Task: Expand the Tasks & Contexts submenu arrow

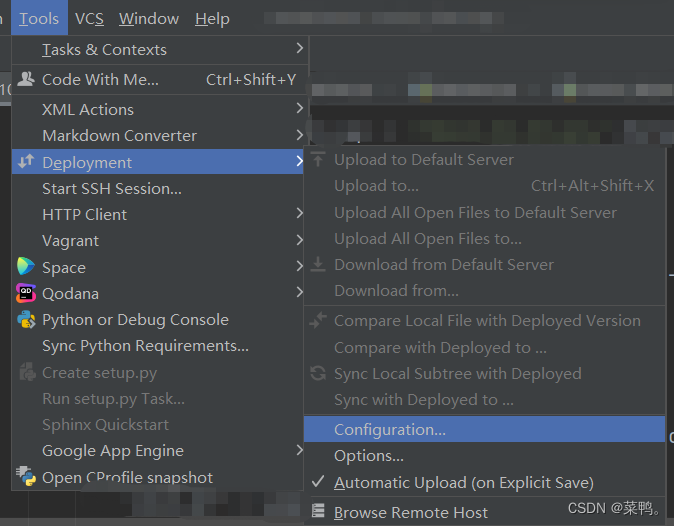Action: [300, 48]
